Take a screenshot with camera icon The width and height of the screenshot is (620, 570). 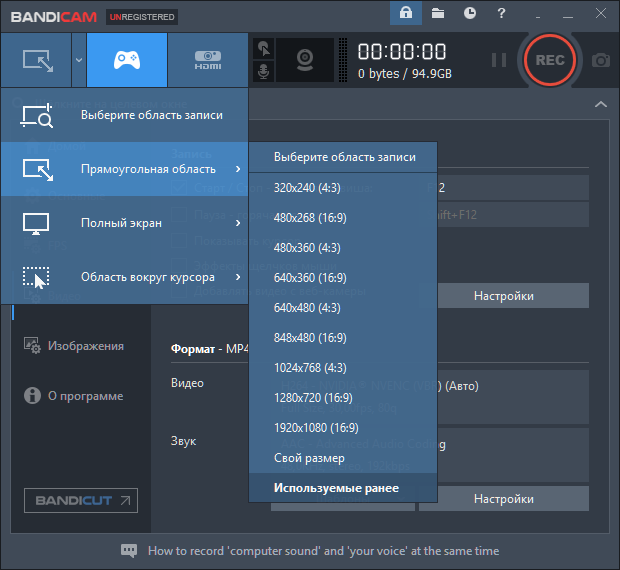tap(601, 60)
